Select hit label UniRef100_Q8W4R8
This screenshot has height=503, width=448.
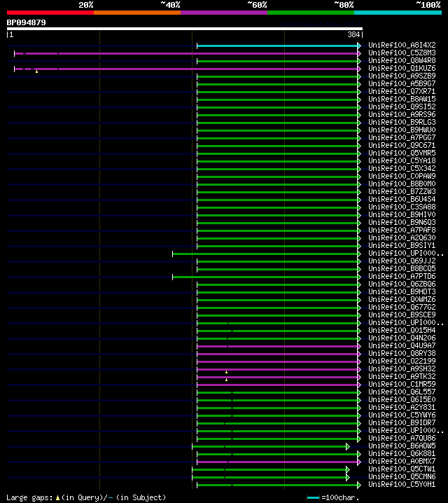coord(402,61)
